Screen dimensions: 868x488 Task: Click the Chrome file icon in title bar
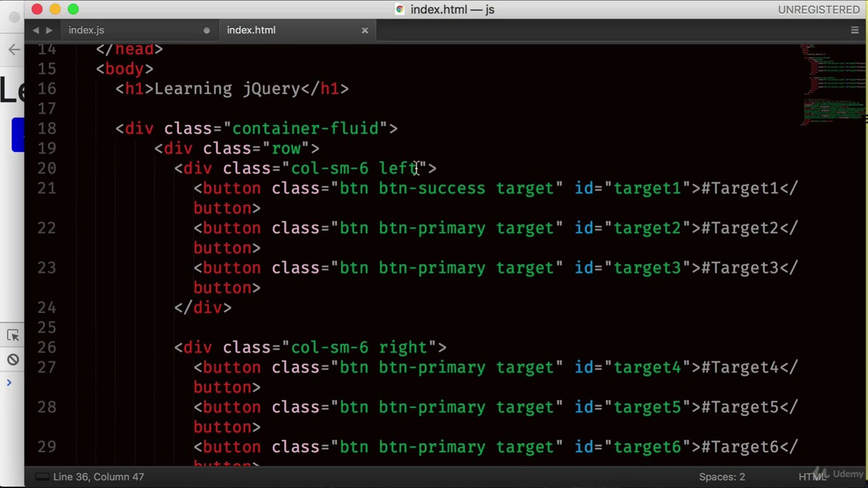400,9
